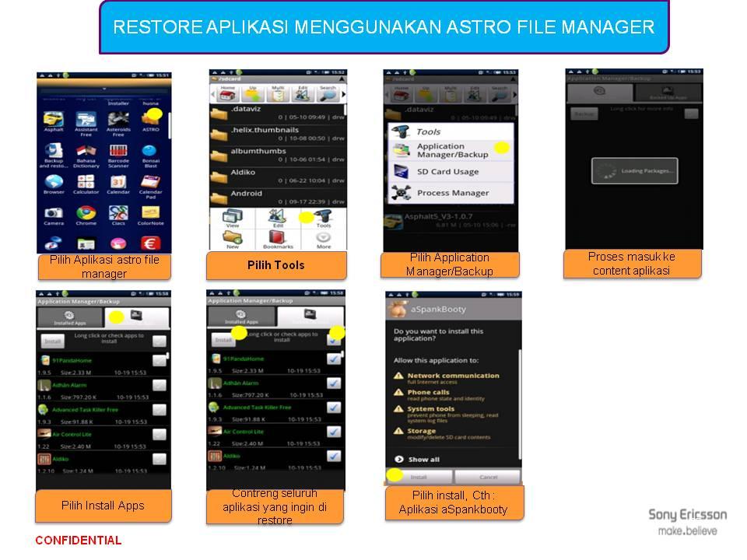The image size is (747, 560).
Task: Open the Clacs app icon
Action: pos(118,212)
